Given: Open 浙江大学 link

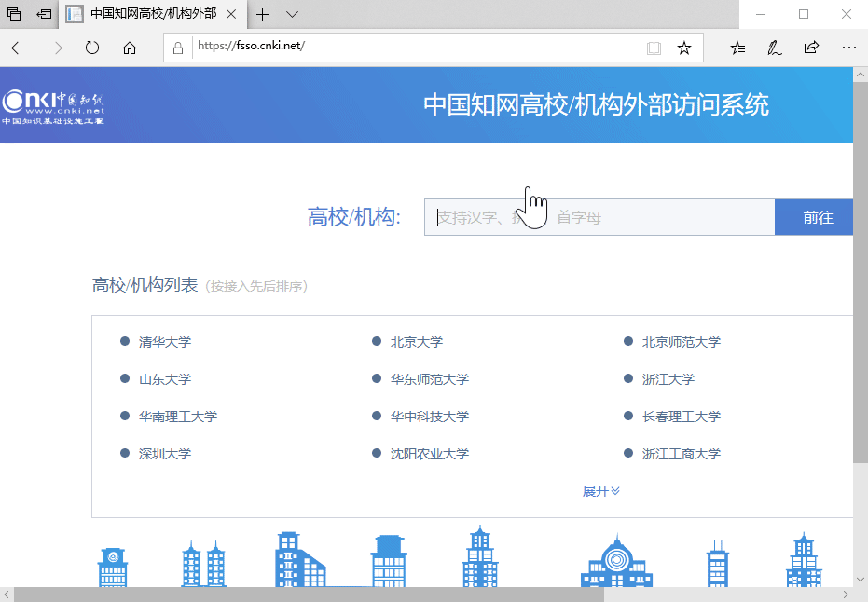Looking at the screenshot, I should click(668, 379).
